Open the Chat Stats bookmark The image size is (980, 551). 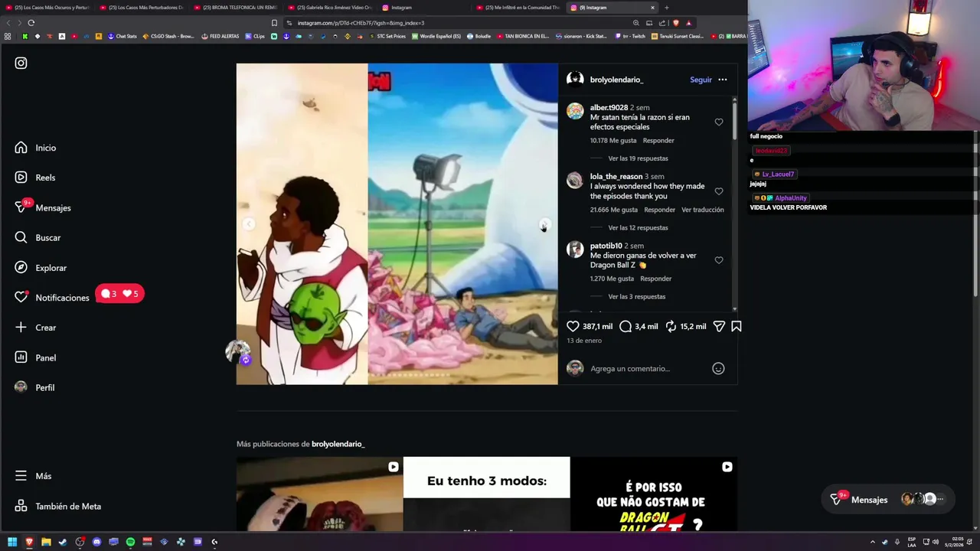tap(122, 36)
